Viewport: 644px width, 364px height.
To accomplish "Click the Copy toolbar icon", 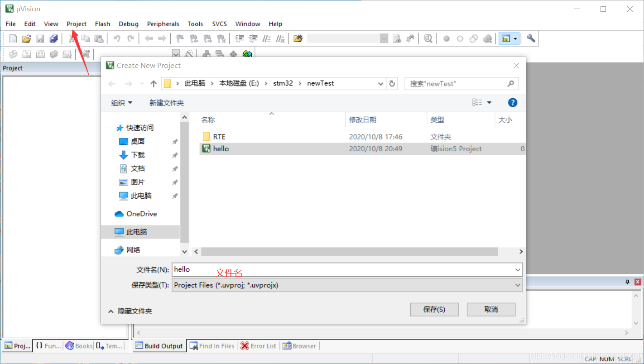I will click(x=86, y=38).
